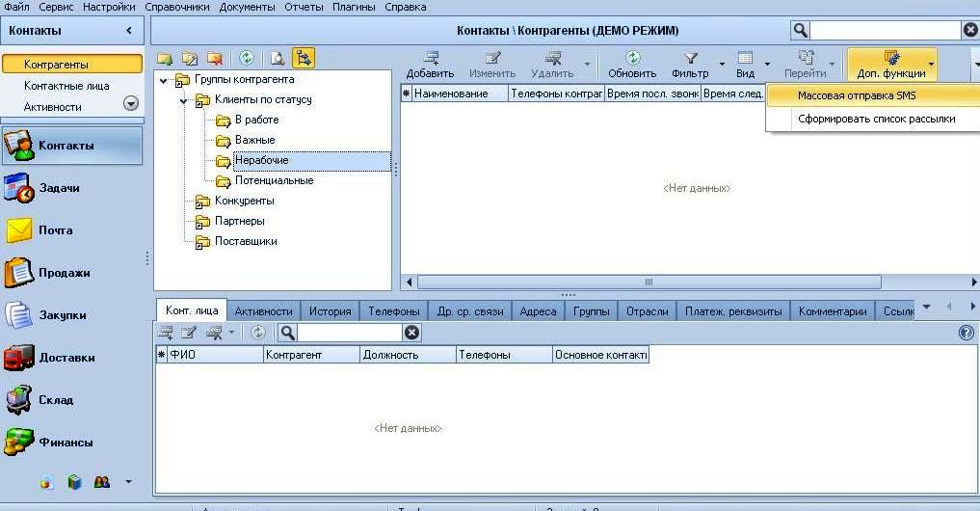Open the Продажи module
Image resolution: width=980 pixels, height=511 pixels.
point(72,273)
